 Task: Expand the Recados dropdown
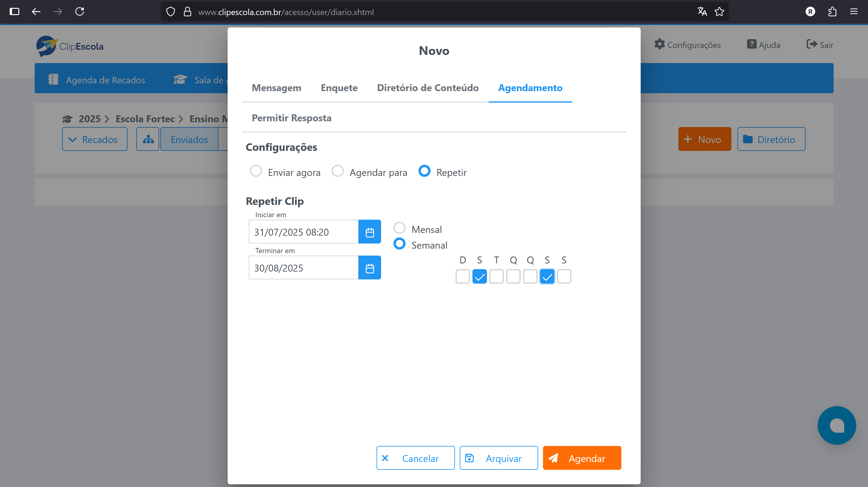pos(95,138)
